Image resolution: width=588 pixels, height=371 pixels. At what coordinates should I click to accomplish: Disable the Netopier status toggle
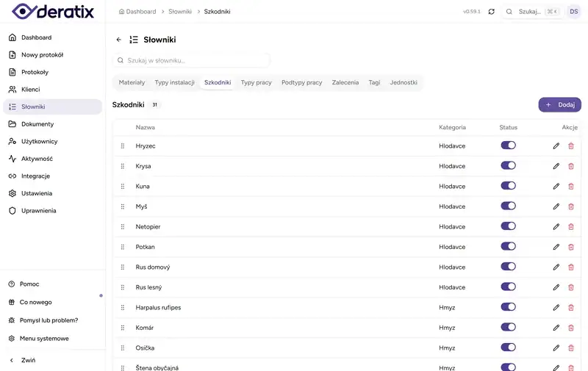(508, 226)
